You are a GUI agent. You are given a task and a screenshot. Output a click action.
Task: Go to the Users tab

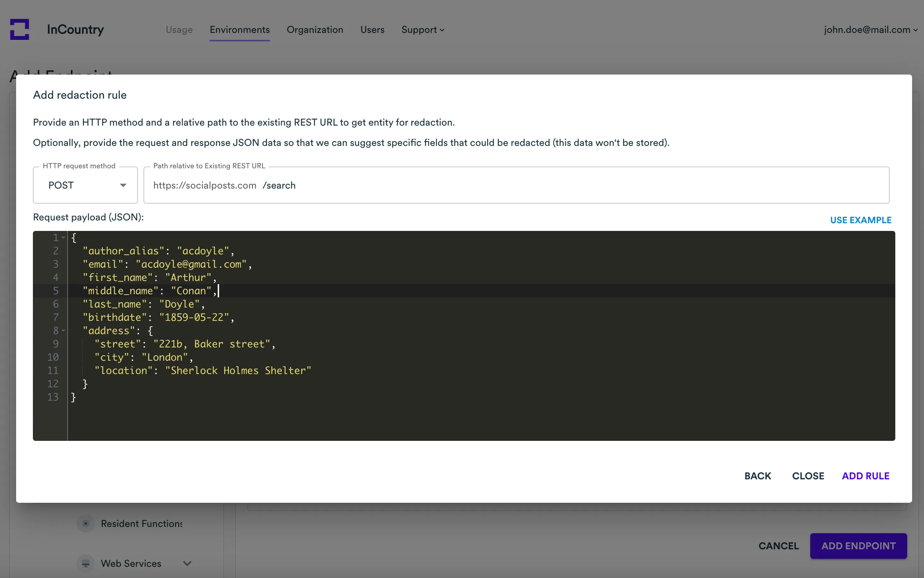tap(372, 30)
